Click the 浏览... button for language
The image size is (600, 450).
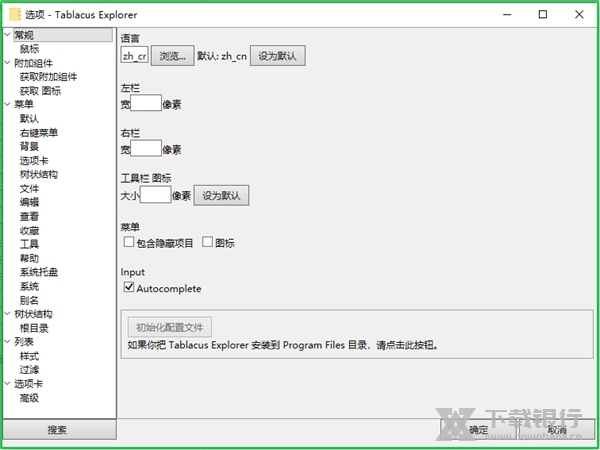[173, 56]
